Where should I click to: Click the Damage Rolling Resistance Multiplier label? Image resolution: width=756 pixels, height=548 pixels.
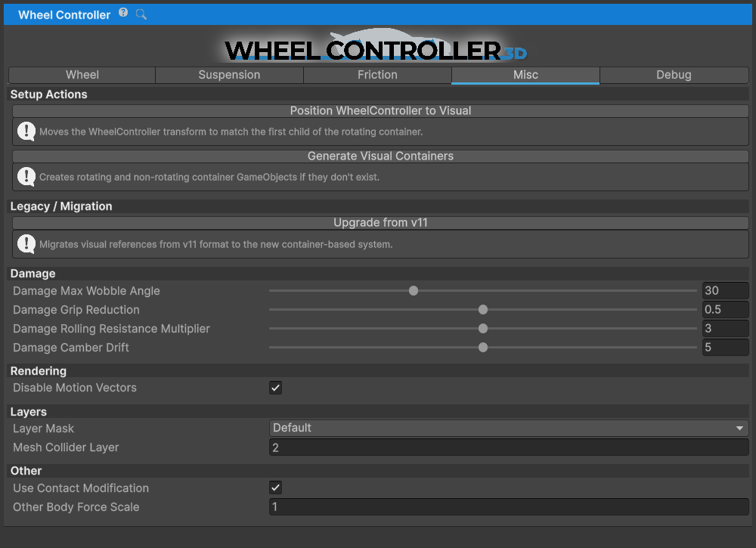(111, 329)
